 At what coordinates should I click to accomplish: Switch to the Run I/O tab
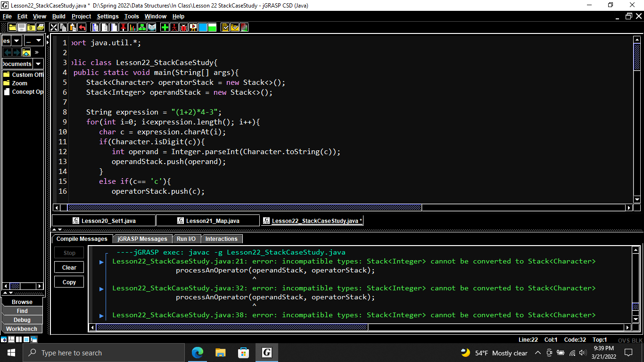[186, 239]
